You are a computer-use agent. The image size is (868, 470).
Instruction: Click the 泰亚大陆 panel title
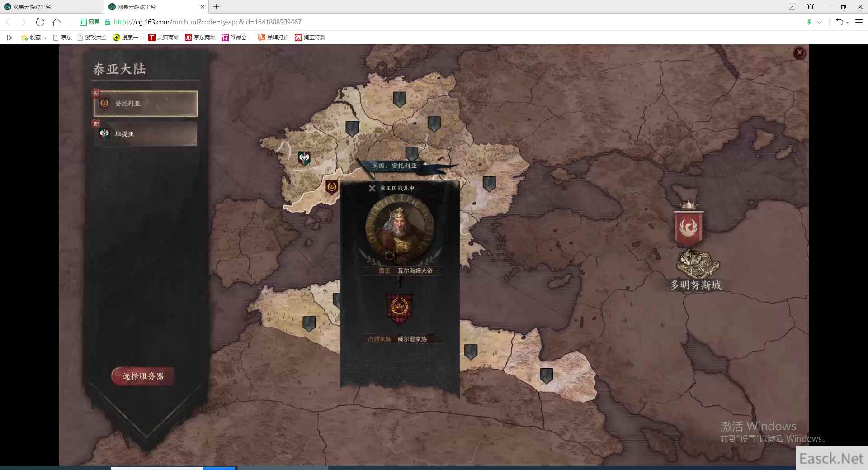[119, 69]
